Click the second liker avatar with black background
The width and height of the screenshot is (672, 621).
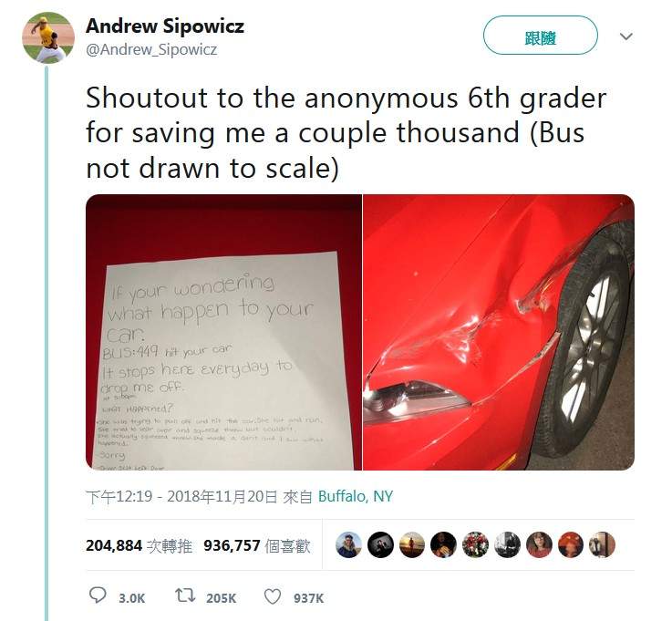click(x=380, y=545)
